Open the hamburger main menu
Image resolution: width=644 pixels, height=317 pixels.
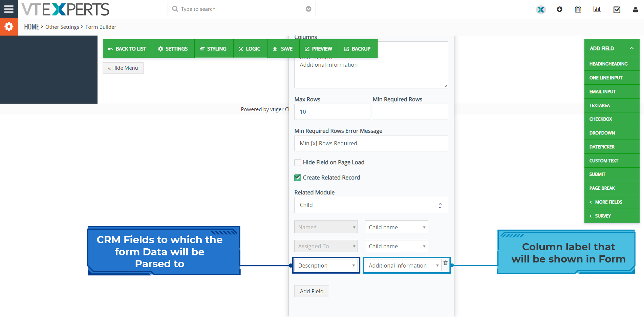tap(9, 9)
